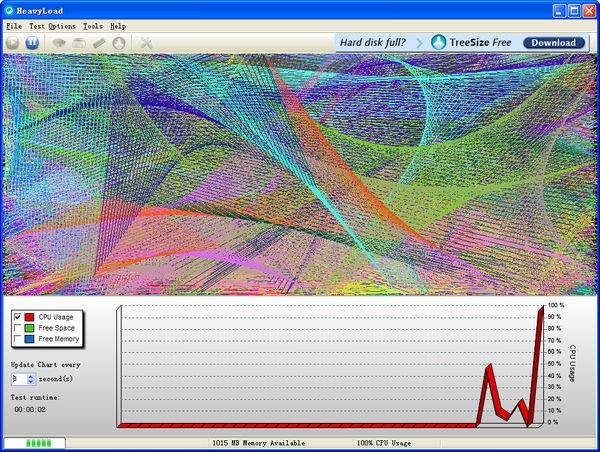
Task: Click inside the update interval seconds field
Action: (x=18, y=379)
